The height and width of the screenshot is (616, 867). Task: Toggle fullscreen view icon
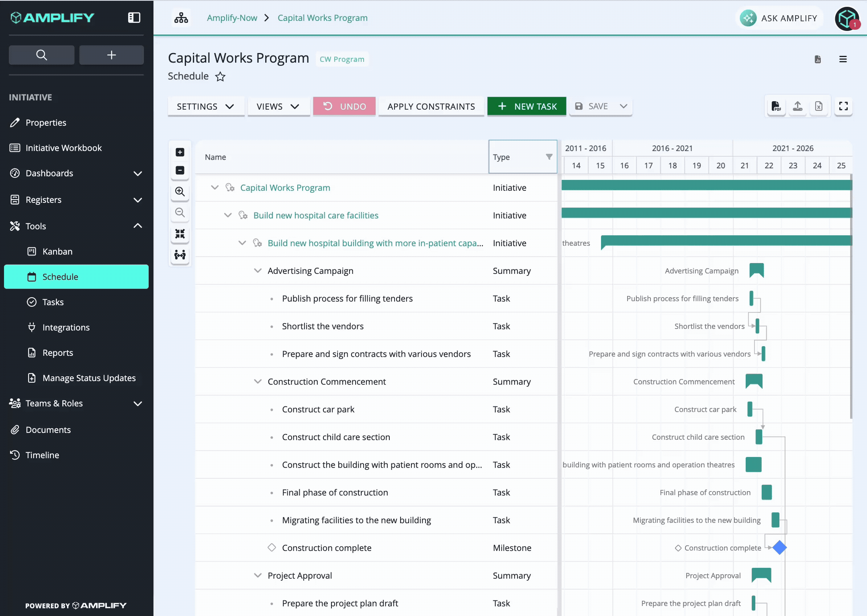[x=843, y=106]
